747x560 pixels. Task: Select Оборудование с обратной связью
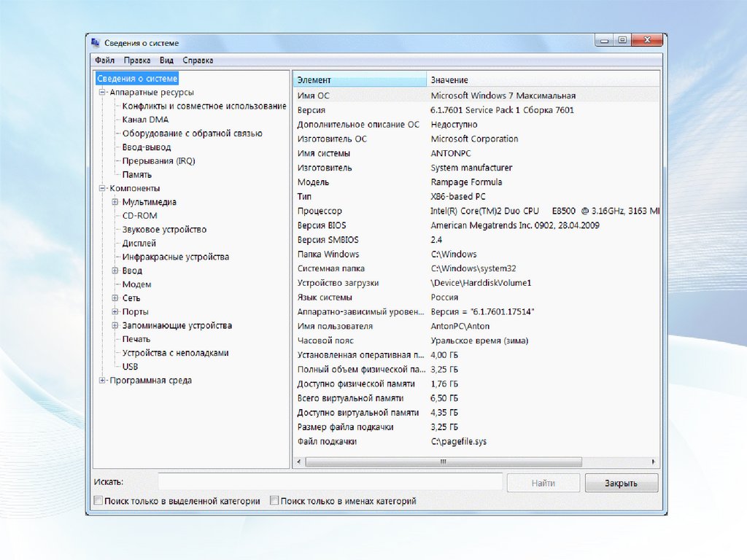pyautogui.click(x=192, y=133)
